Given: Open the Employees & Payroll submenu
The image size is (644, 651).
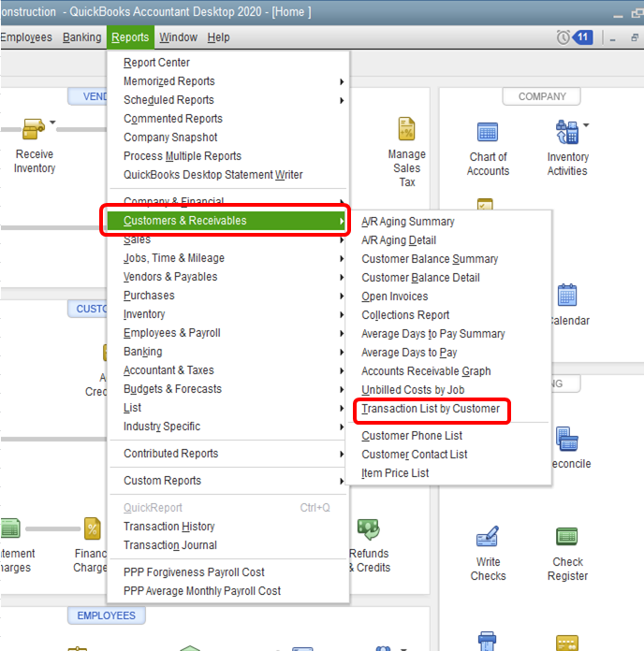Looking at the screenshot, I should [x=227, y=333].
